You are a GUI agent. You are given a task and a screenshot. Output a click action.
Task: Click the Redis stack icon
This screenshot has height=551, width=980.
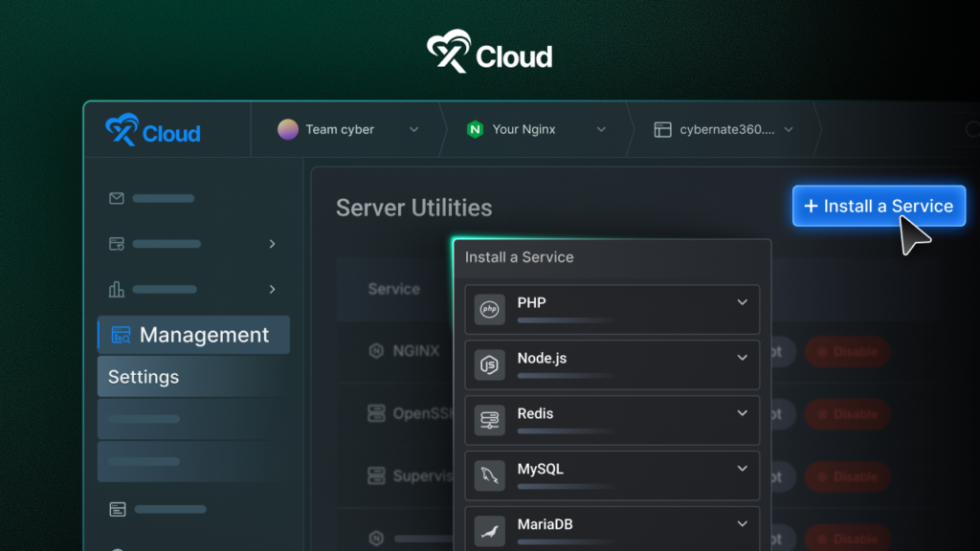[489, 420]
